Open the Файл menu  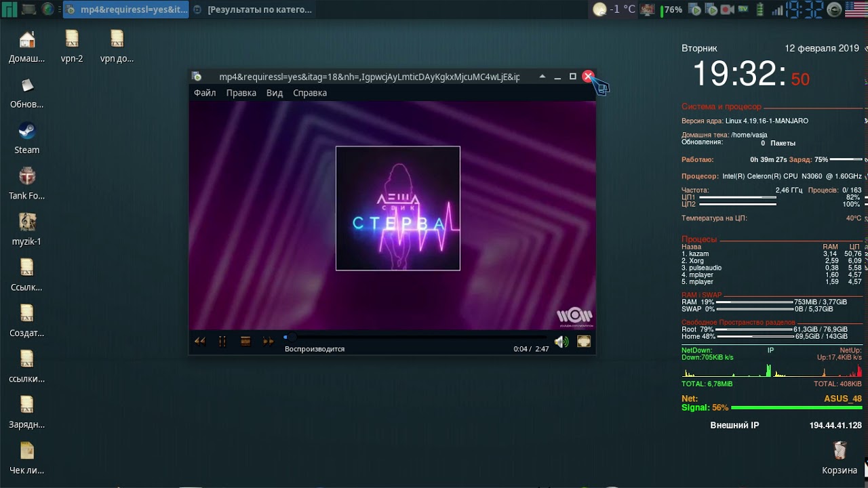(205, 93)
